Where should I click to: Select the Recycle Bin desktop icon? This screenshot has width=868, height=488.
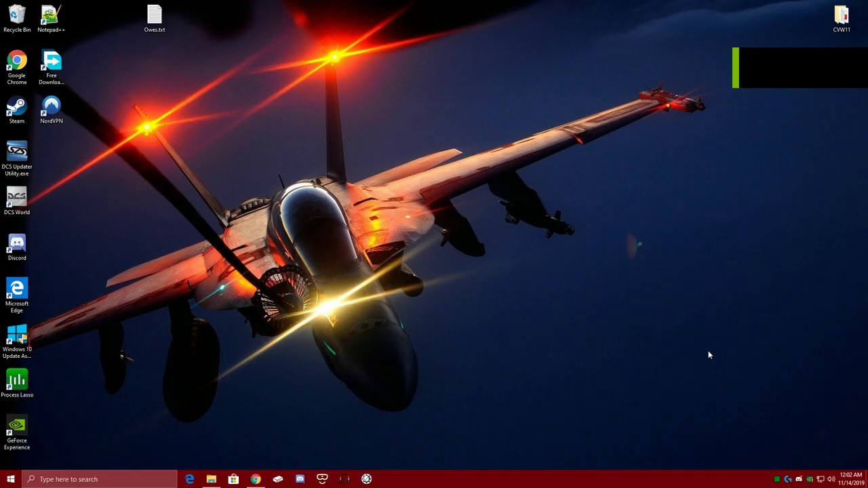[17, 19]
